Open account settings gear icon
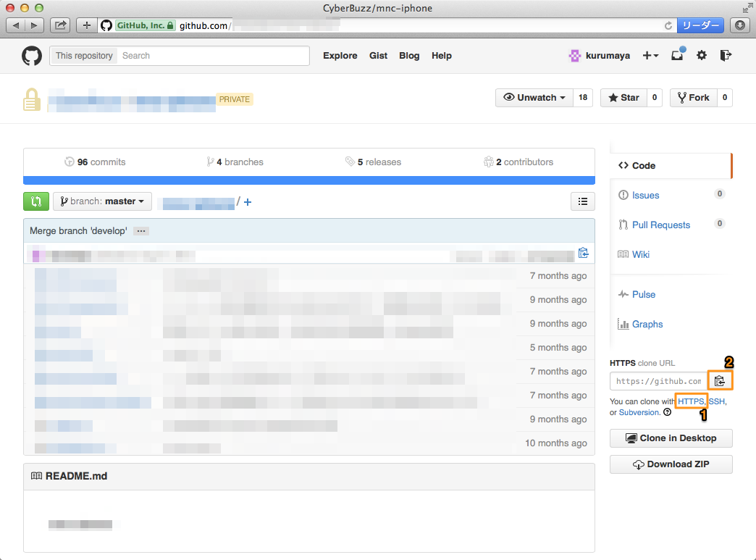The width and height of the screenshot is (756, 560). [702, 56]
